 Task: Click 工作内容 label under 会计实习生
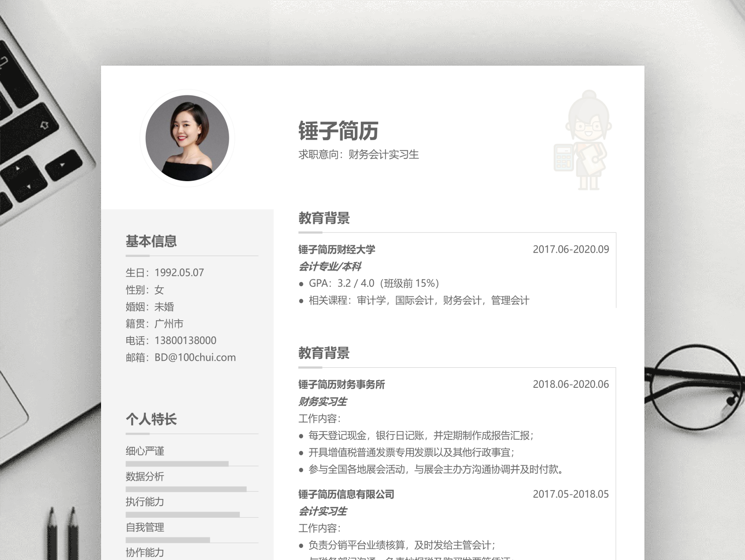(x=320, y=528)
